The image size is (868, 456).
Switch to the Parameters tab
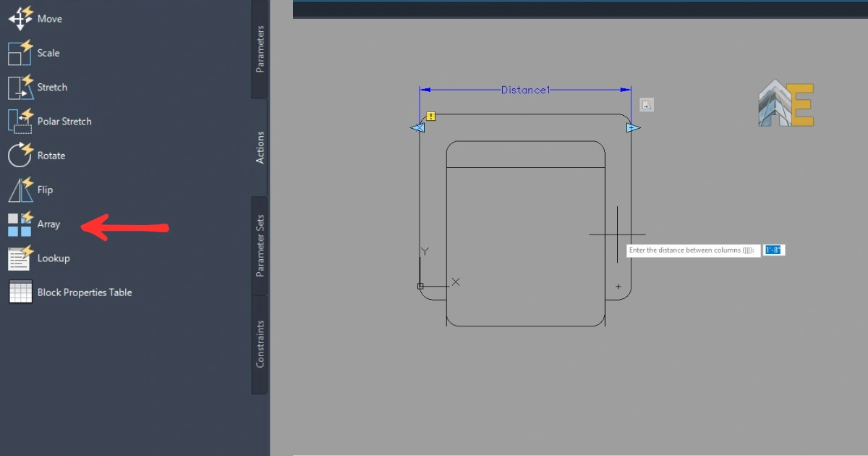pyautogui.click(x=260, y=49)
